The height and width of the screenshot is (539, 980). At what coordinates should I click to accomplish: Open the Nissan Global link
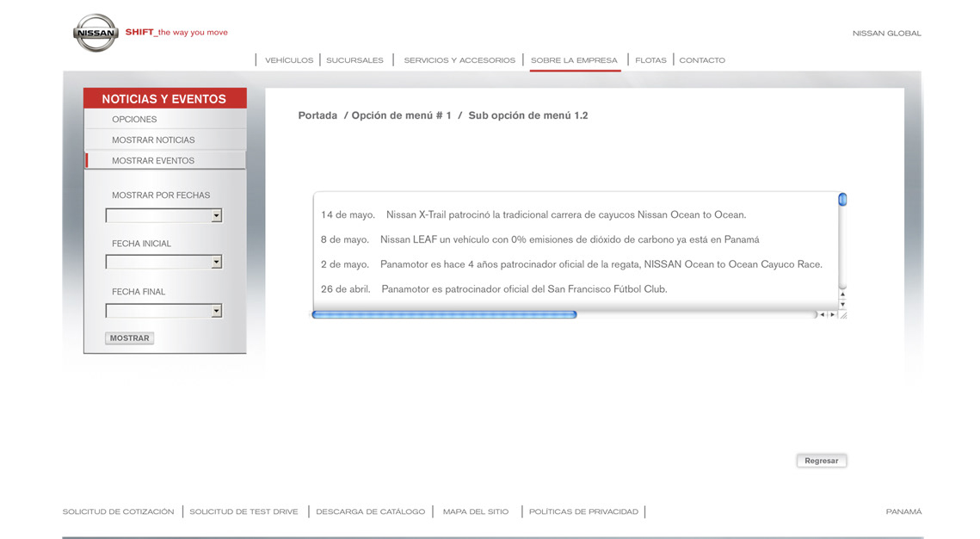tap(886, 33)
